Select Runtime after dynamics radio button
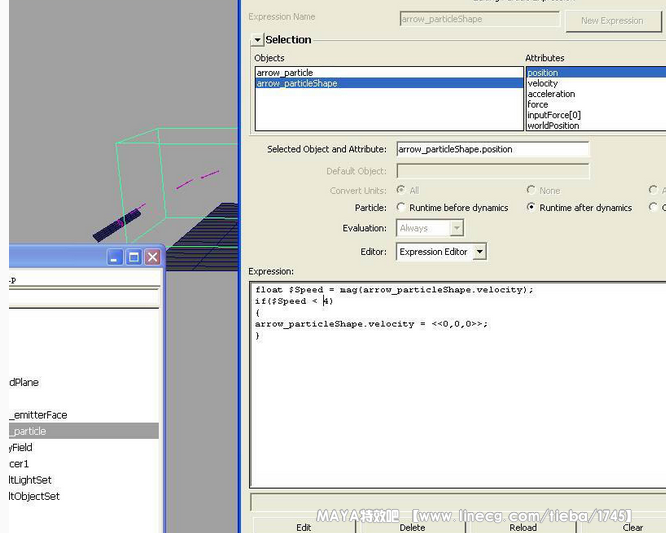This screenshot has height=533, width=666. (531, 207)
